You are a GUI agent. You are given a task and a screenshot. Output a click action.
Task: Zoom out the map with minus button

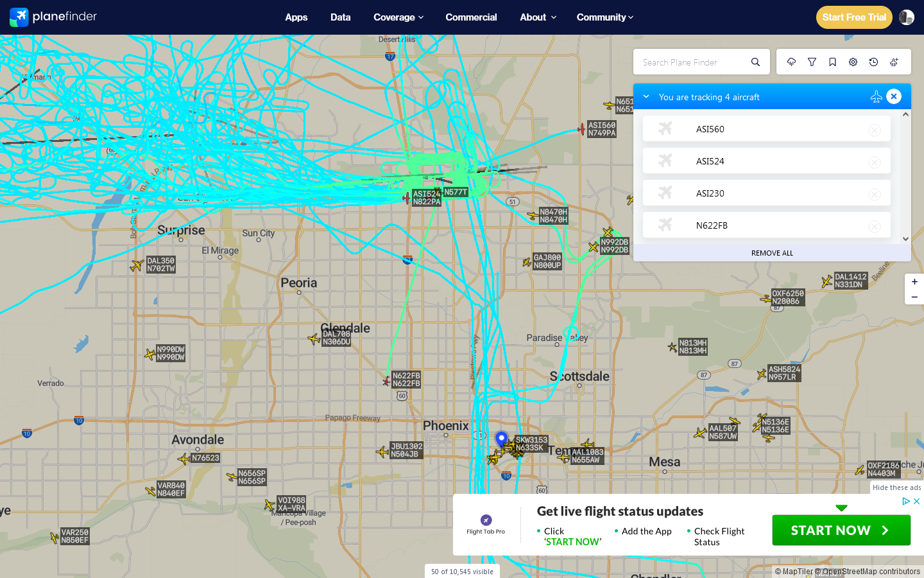pyautogui.click(x=914, y=297)
